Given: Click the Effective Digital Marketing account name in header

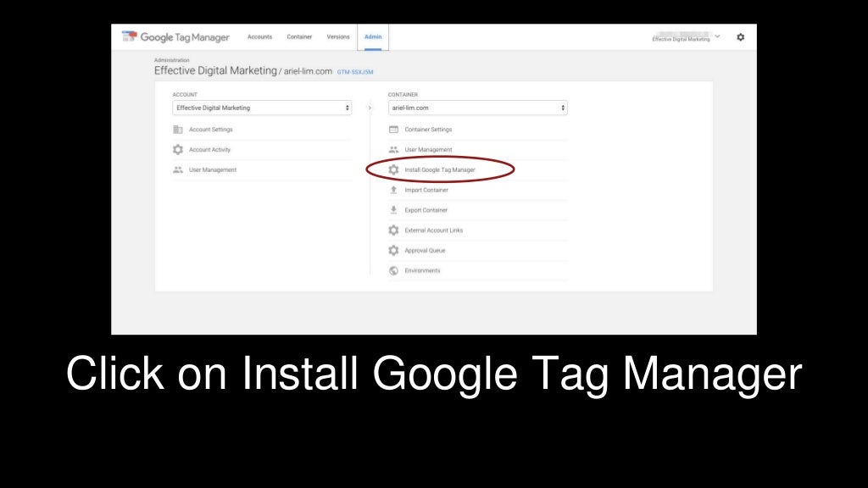Looking at the screenshot, I should tap(681, 39).
